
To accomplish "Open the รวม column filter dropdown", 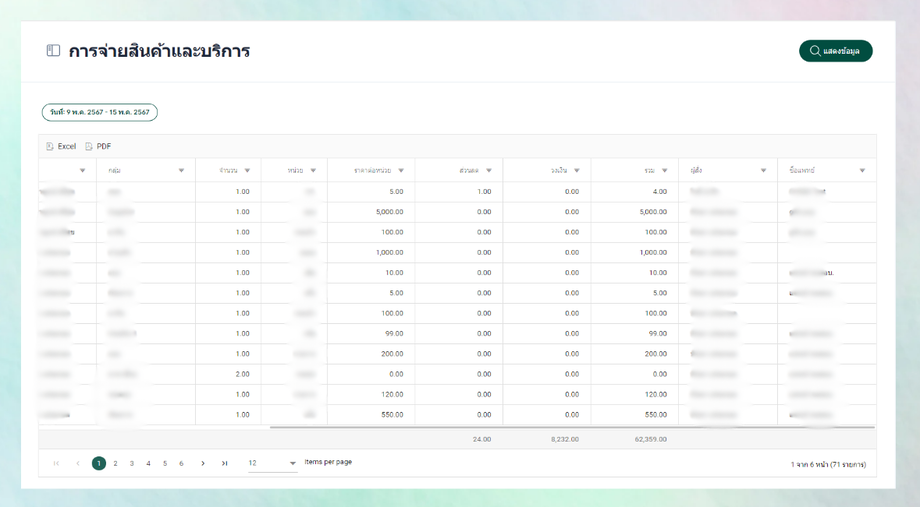I will (x=665, y=170).
